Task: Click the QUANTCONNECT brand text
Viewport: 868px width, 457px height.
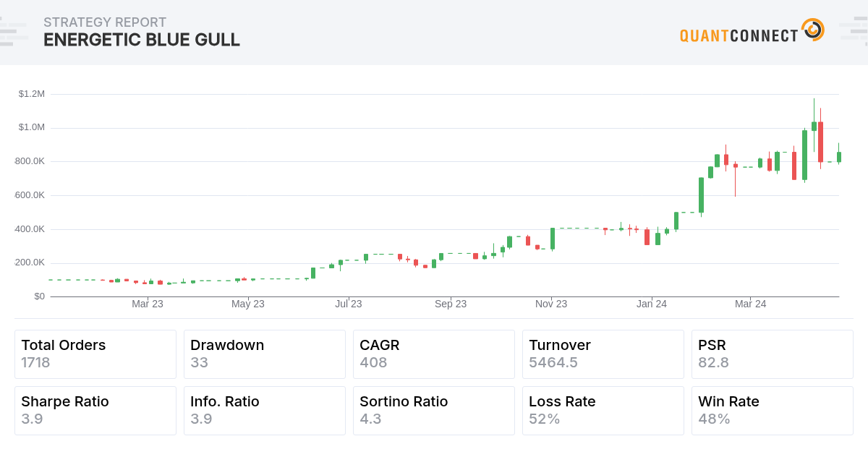Action: (x=739, y=35)
